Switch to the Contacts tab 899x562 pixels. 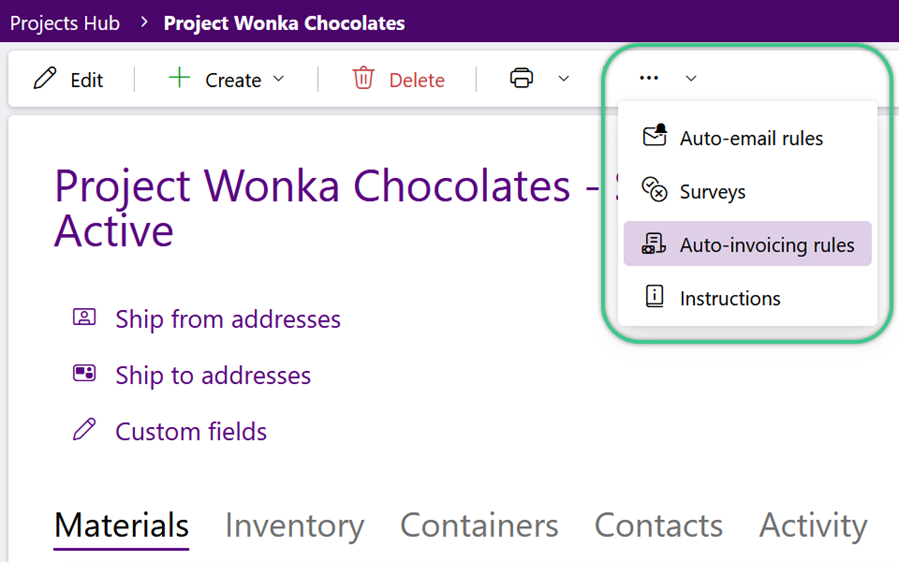(x=658, y=525)
